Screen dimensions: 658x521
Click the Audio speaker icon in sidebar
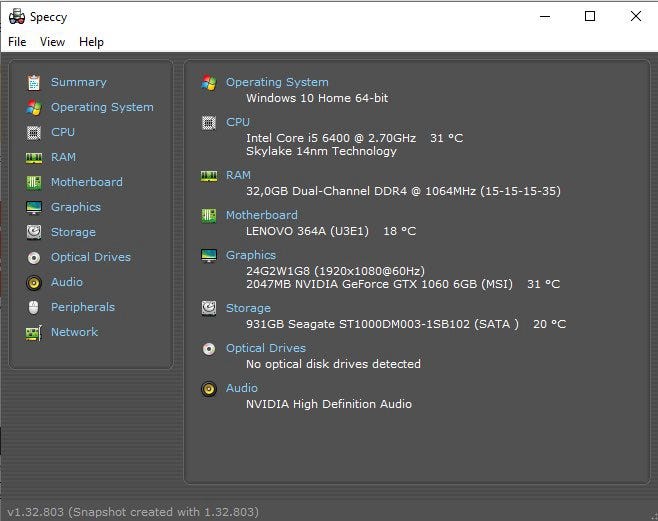coord(34,282)
